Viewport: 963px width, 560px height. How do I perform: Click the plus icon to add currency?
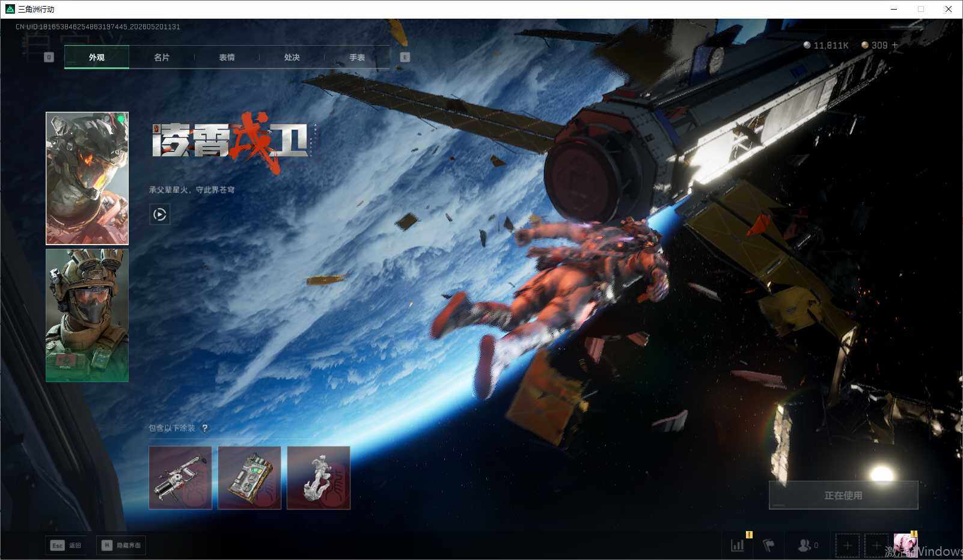tap(894, 45)
